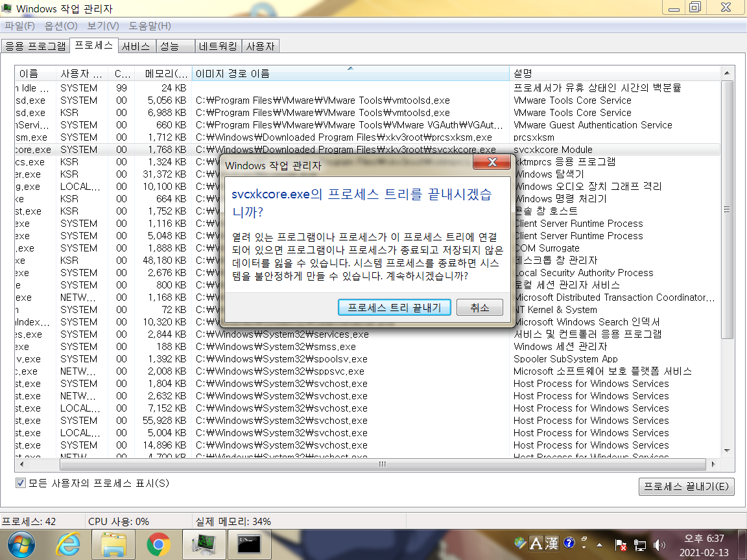Click the Task Manager title bar icon
This screenshot has height=560, width=747.
click(6, 8)
